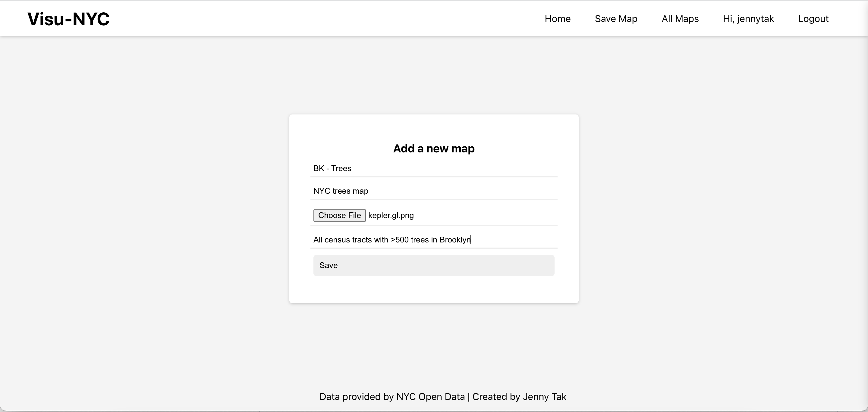The image size is (868, 412).
Task: Click the Add a new map heading
Action: [433, 148]
